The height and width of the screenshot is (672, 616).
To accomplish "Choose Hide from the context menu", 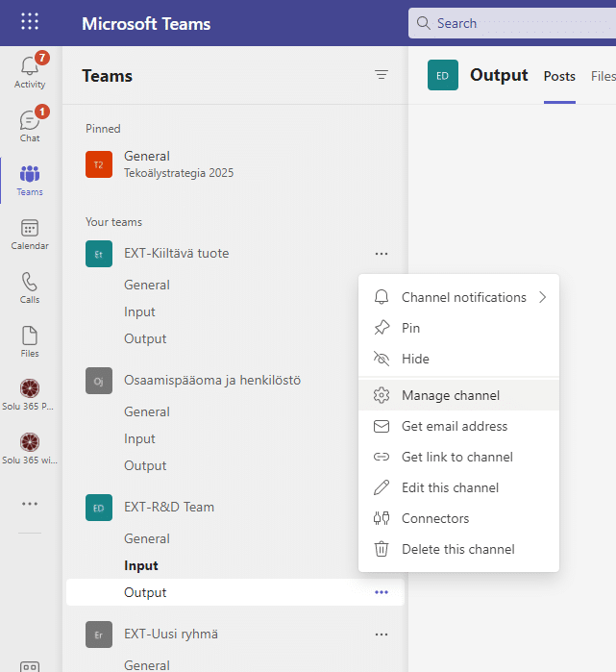I will 458,360.
